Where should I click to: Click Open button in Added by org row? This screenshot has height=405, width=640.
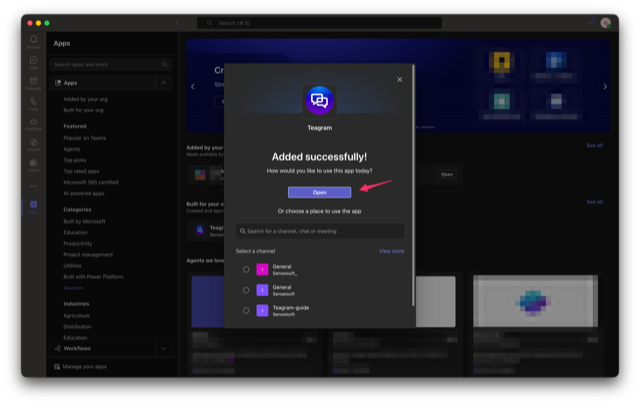(x=447, y=174)
